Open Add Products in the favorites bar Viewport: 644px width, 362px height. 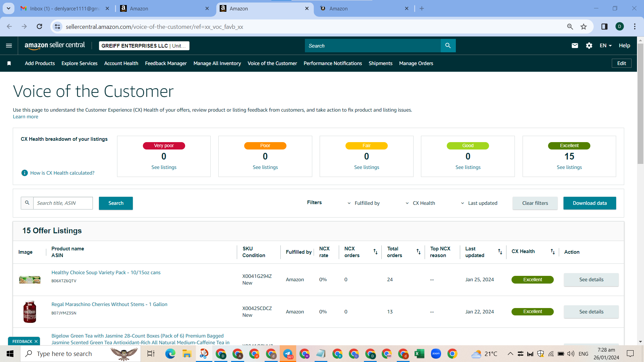click(x=40, y=63)
